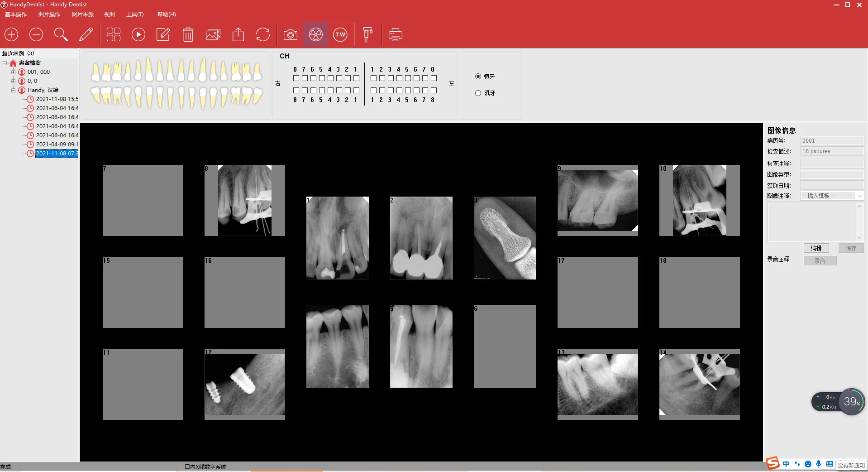Collapse the Handy, 汉缔 patient node

(14, 90)
